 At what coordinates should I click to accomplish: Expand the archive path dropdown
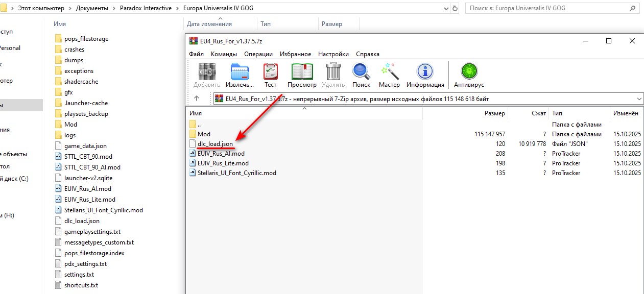640,99
